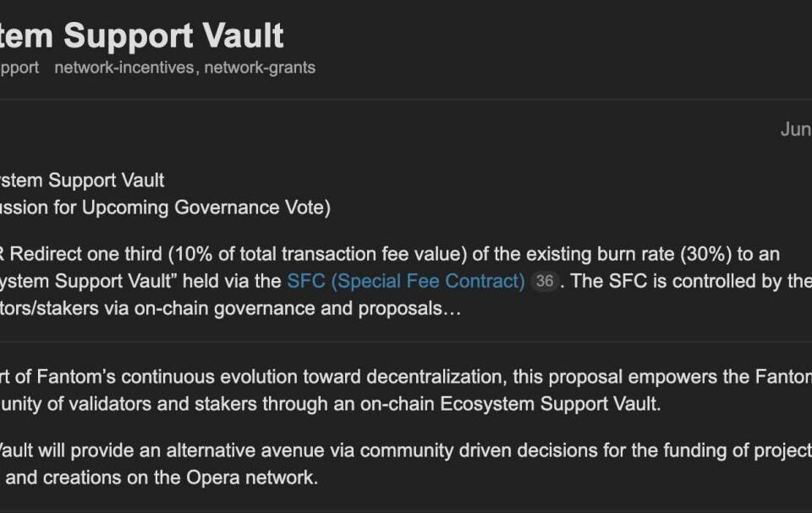Follow the SFC (Special Fee Contract) link
This screenshot has height=513, width=812.
tap(406, 281)
